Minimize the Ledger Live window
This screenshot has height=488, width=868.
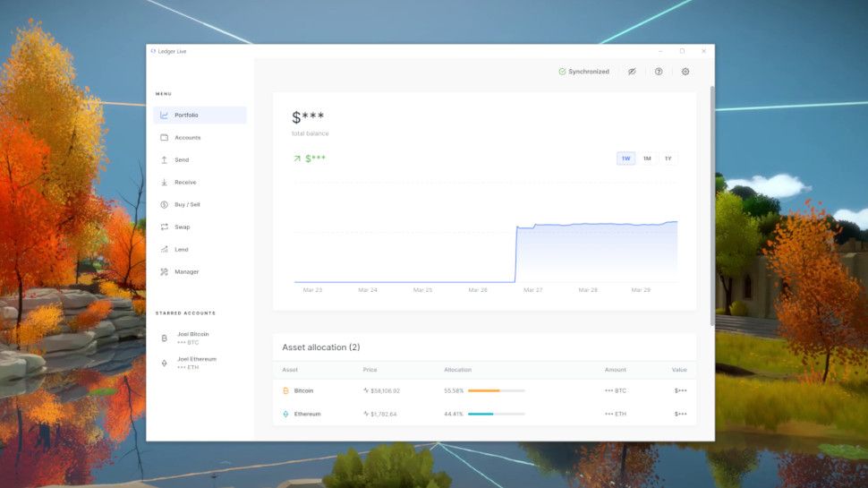click(660, 51)
